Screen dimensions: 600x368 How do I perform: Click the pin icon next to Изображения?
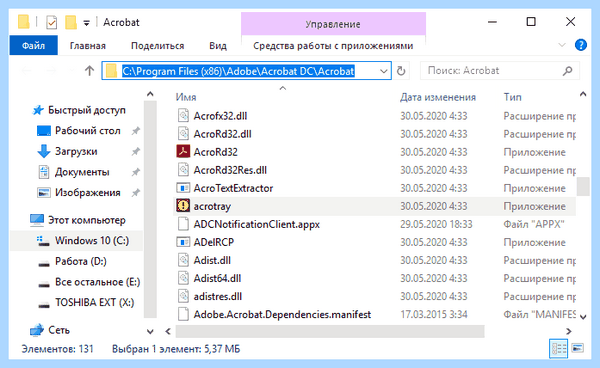[x=135, y=193]
